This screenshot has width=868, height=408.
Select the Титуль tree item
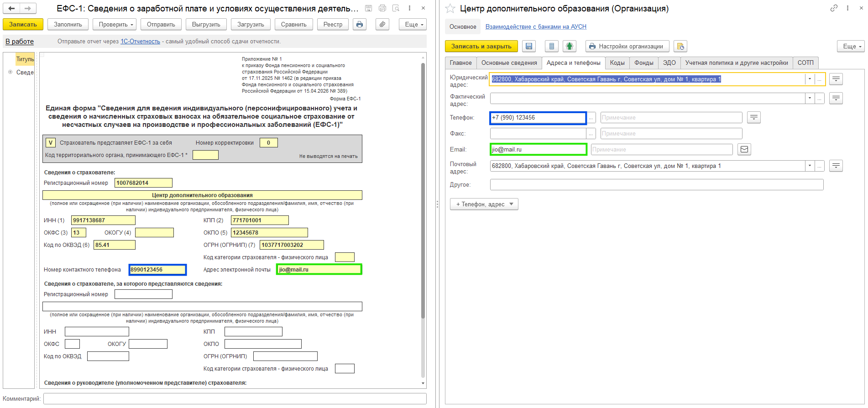click(x=25, y=59)
